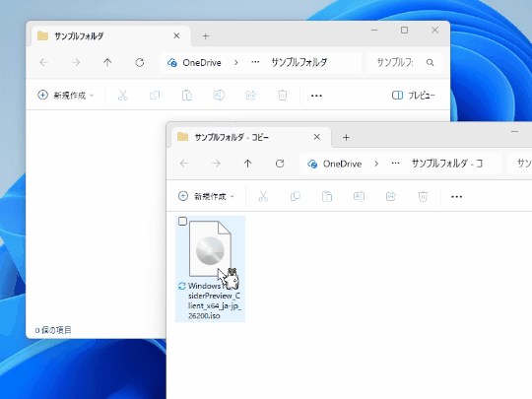The image size is (532, 399).
Task: Click サンプルフォルダ breadcrumb segment in back window
Action: (299, 62)
